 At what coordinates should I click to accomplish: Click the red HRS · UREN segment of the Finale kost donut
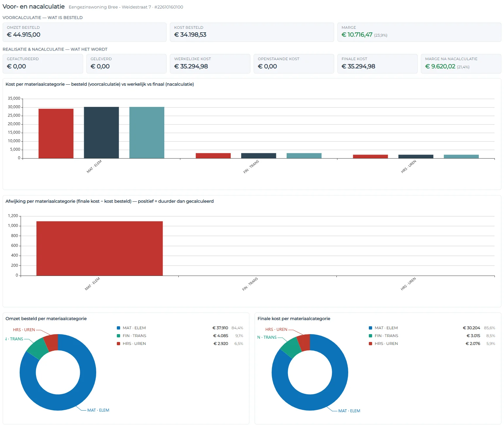(304, 342)
